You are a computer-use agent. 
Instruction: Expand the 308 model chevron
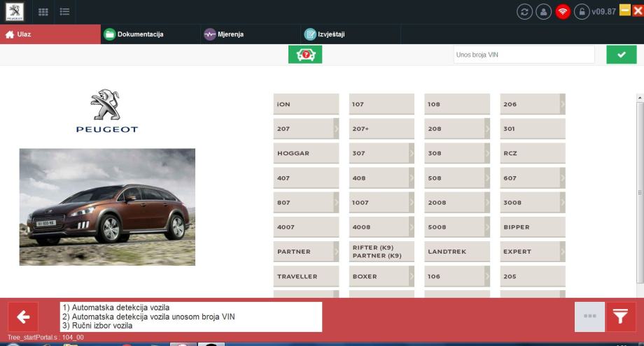[487, 153]
